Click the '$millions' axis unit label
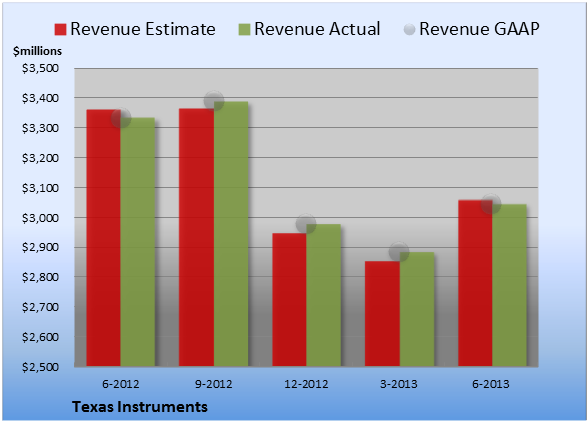 [x=38, y=51]
